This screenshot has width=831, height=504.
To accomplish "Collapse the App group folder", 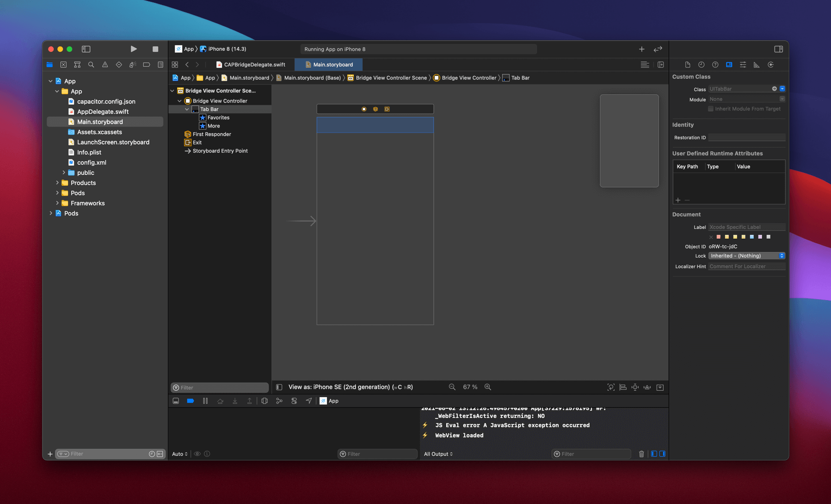I will pos(57,91).
